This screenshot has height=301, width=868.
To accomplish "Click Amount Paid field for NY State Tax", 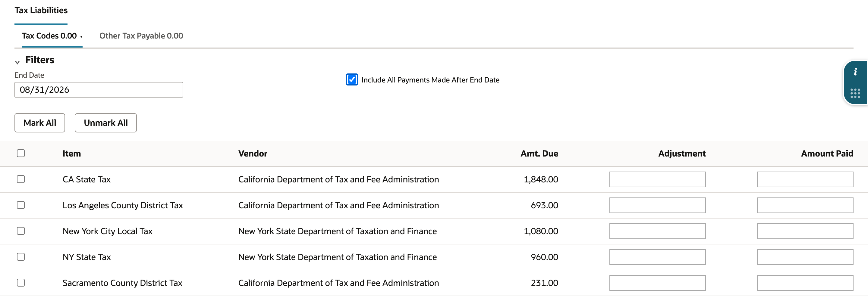I will (805, 257).
